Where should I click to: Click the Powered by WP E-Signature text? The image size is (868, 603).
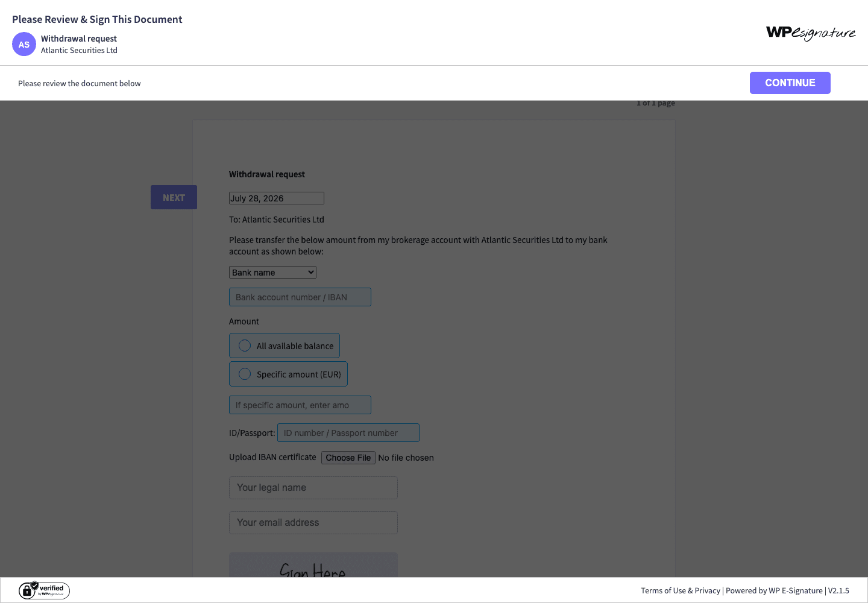(774, 591)
